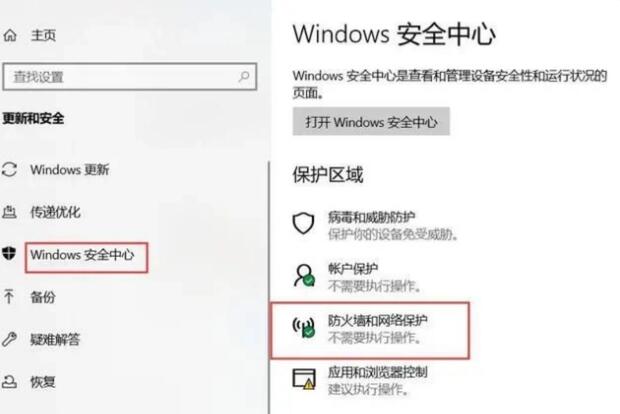Open the 传递优化 sidebar entry

pyautogui.click(x=55, y=212)
